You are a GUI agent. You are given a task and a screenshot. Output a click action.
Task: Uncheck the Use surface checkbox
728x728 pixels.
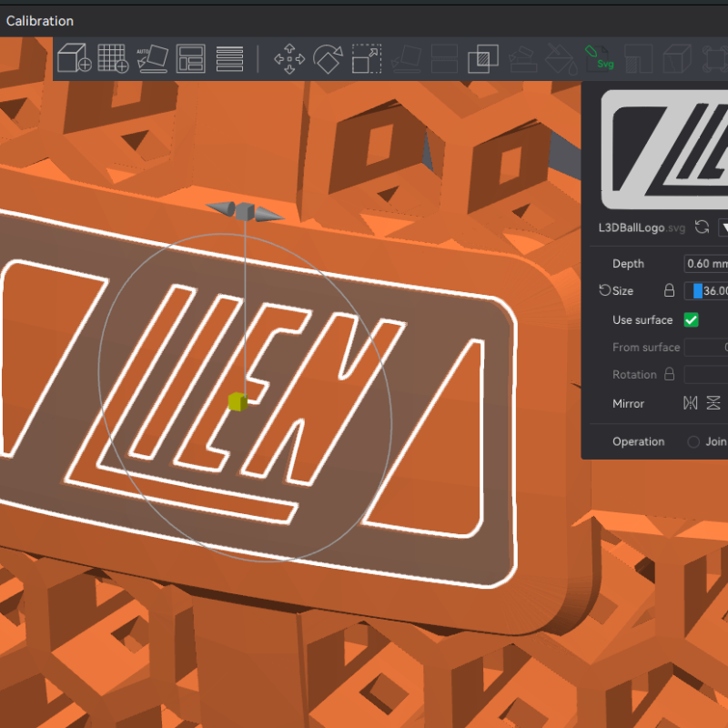691,319
